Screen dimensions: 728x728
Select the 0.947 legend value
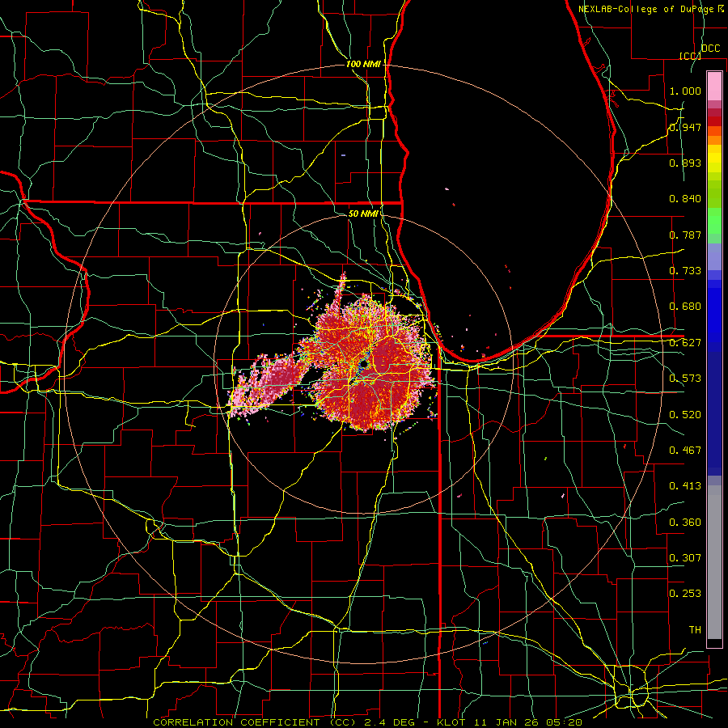point(685,127)
